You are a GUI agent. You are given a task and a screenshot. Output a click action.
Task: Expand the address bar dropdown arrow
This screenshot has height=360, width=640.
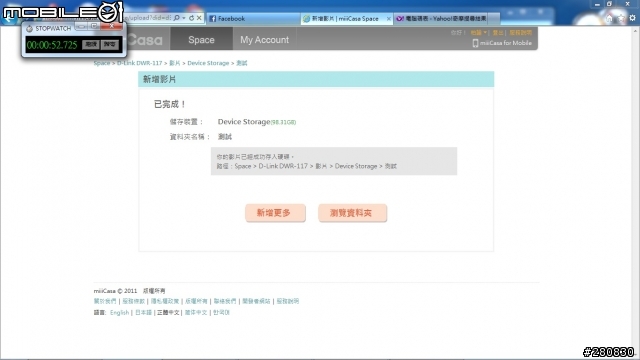(x=184, y=18)
